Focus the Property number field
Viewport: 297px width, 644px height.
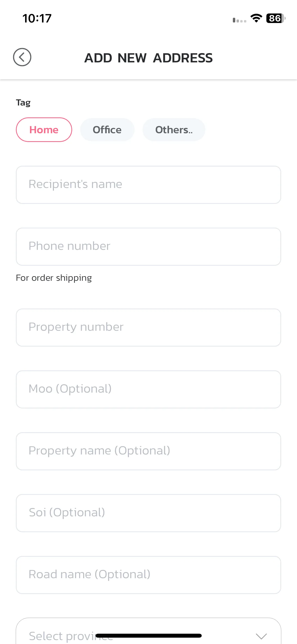pos(148,328)
